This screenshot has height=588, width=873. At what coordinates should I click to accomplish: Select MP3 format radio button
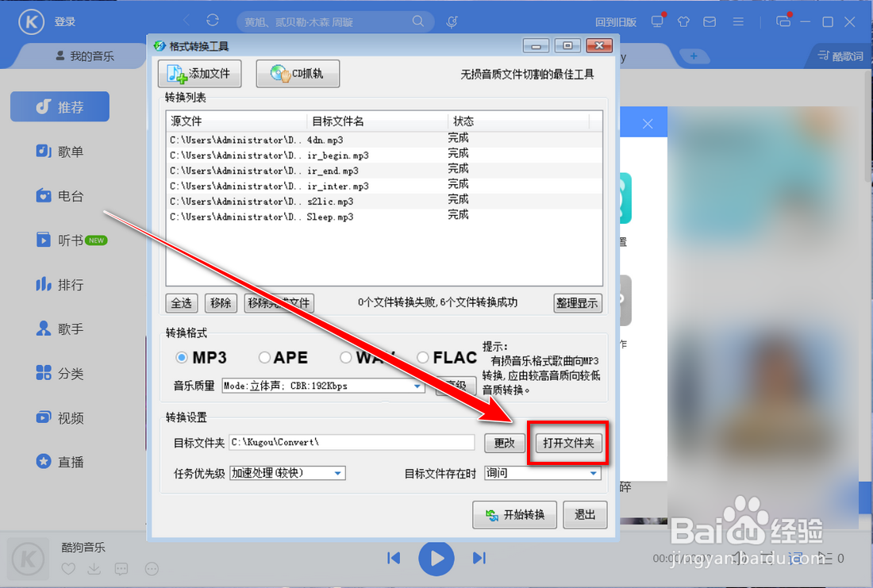182,357
